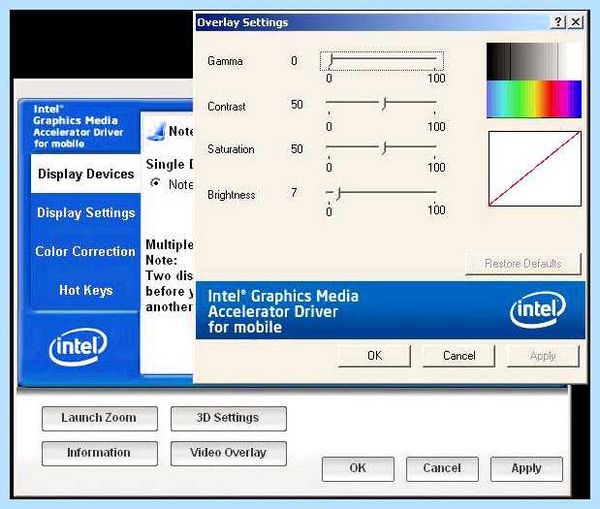Open the Display Devices tab

[x=86, y=174]
